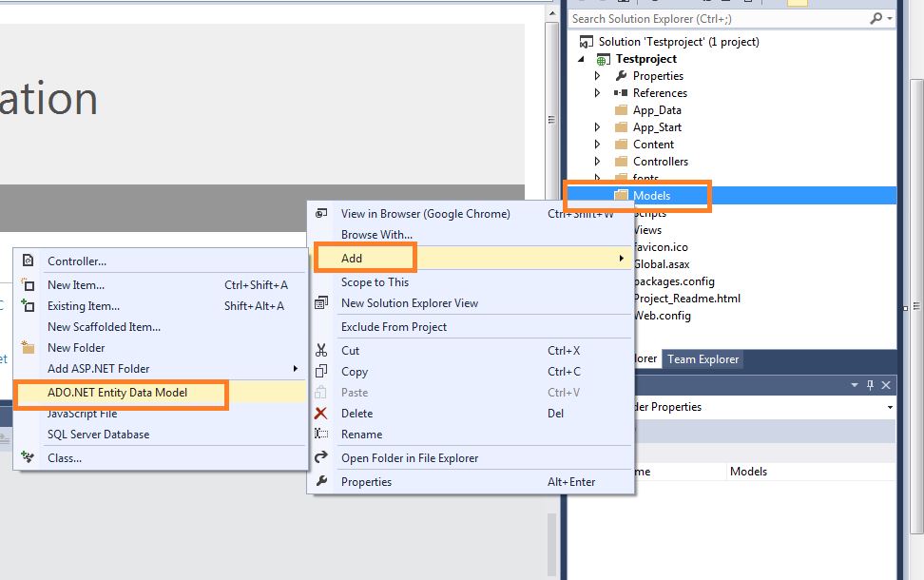This screenshot has height=580, width=924.
Task: Select the Solution 'Testproject' node icon
Action: 587,42
